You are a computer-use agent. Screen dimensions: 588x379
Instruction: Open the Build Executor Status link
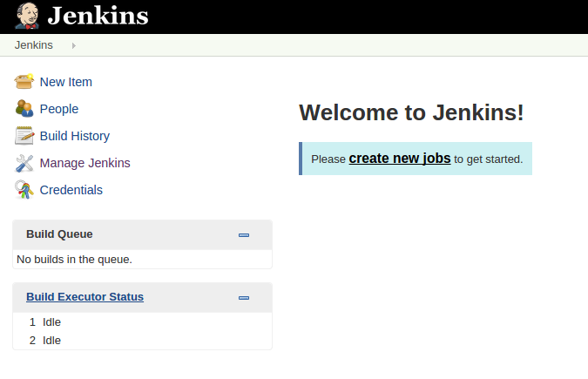point(84,297)
